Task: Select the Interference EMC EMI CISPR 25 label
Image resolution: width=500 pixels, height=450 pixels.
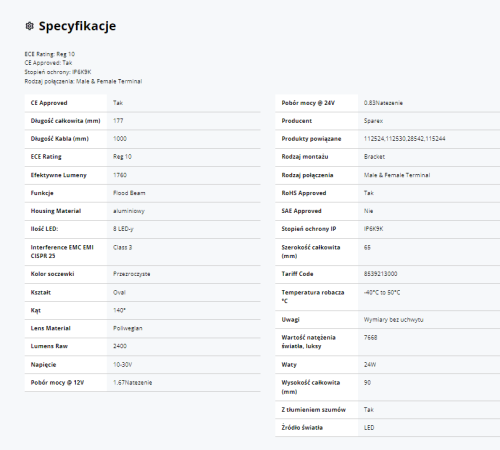Action: [x=62, y=252]
